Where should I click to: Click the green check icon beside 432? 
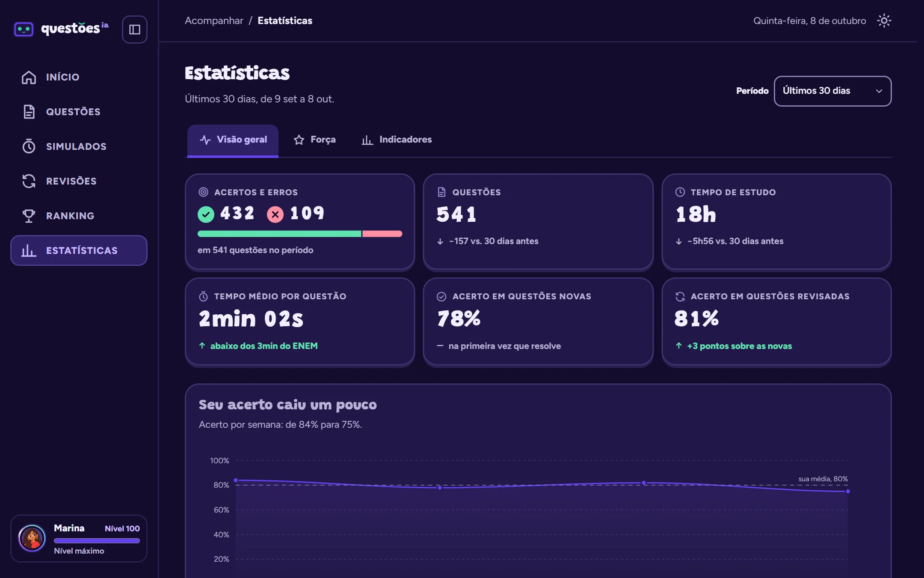206,214
